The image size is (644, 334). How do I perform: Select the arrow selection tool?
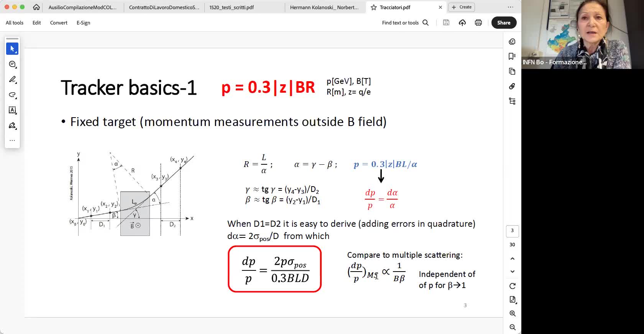point(12,49)
